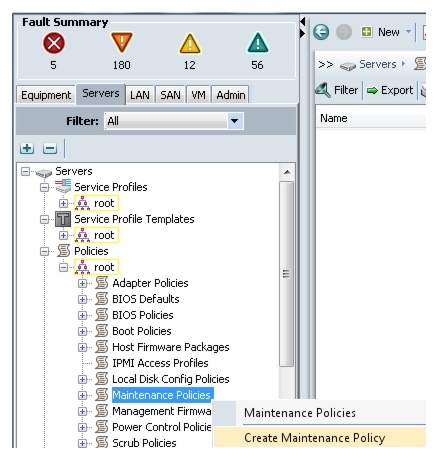The width and height of the screenshot is (439, 461).
Task: Click the IPMI Access Profiles scroll icon
Action: (102, 363)
